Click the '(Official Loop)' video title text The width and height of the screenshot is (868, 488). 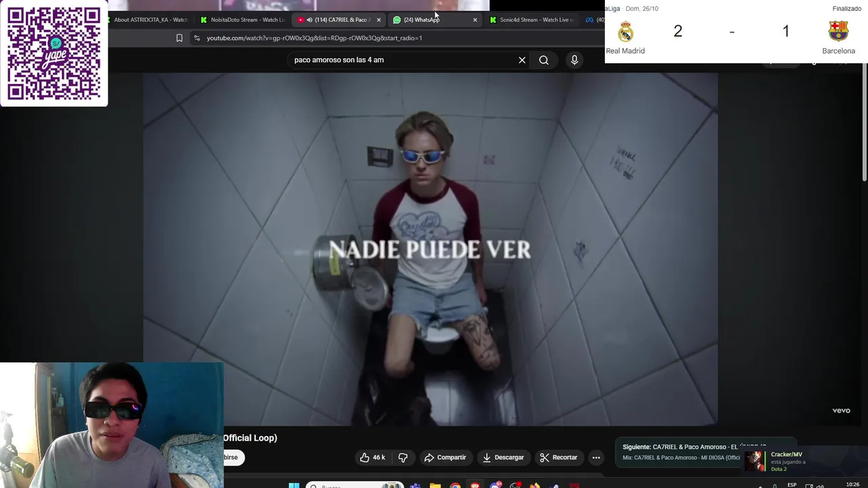coord(250,438)
